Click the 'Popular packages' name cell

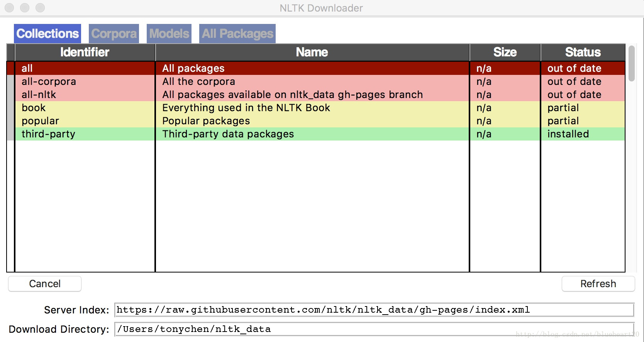point(313,121)
